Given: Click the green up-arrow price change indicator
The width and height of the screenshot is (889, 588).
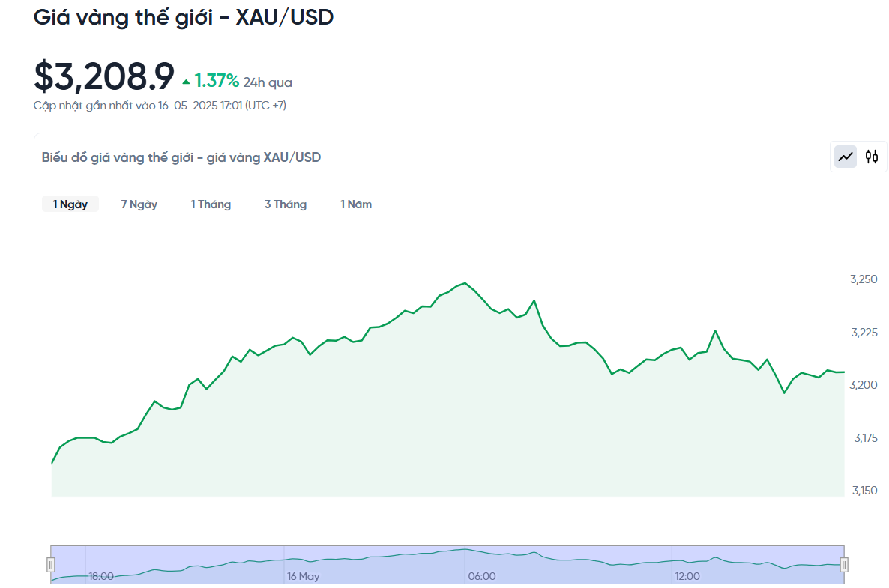Looking at the screenshot, I should pyautogui.click(x=186, y=82).
